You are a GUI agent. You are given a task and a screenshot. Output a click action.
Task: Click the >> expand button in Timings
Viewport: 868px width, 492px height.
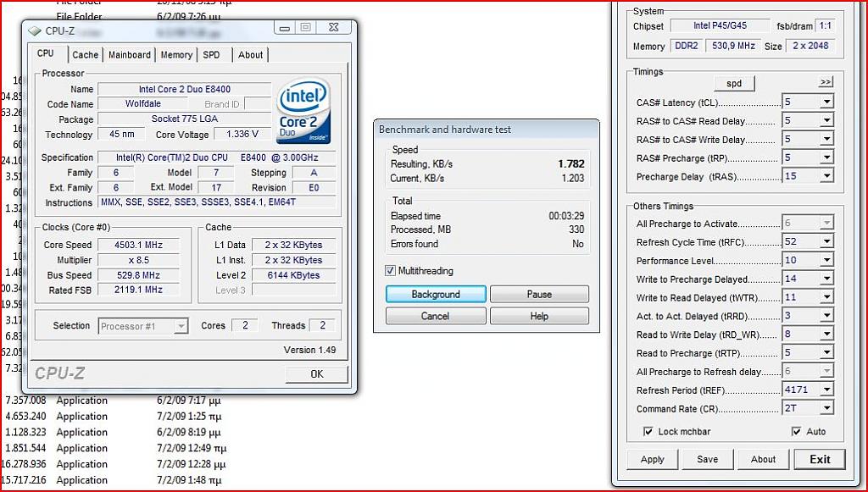pos(826,82)
